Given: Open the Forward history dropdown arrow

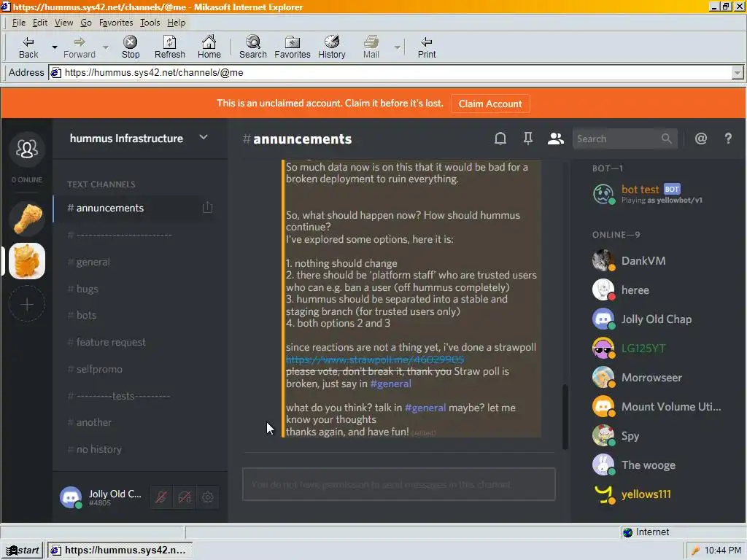Looking at the screenshot, I should tap(105, 47).
